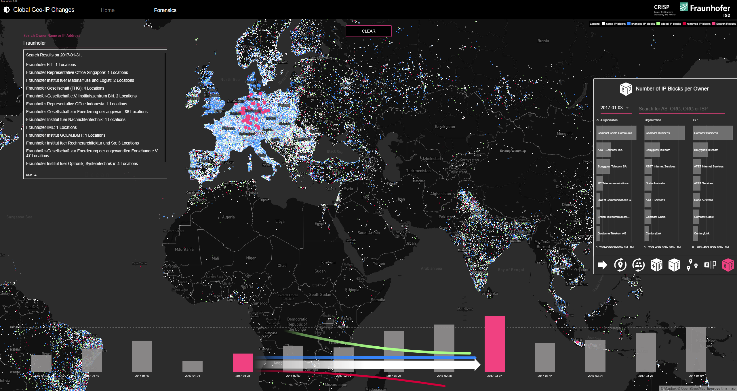The image size is (737, 391).
Task: Click the More link below search results
Action: (x=31, y=175)
